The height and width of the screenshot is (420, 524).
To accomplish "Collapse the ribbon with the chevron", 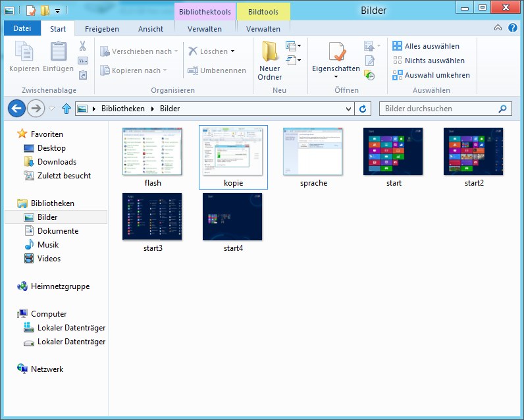I will point(498,28).
